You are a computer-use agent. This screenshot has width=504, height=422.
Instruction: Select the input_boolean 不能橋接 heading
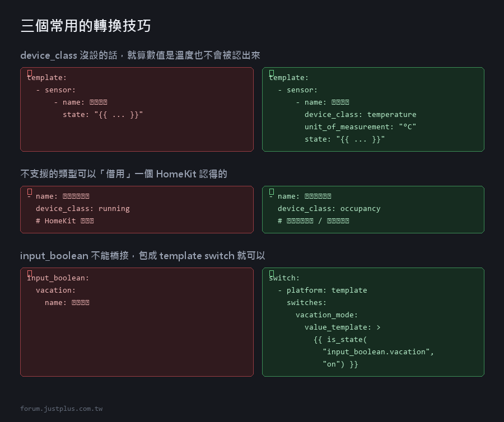(142, 256)
